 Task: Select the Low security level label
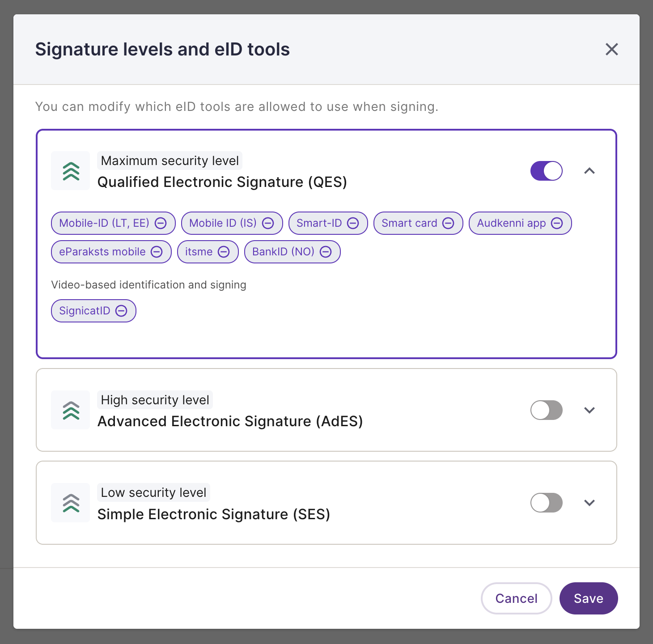[x=153, y=492]
